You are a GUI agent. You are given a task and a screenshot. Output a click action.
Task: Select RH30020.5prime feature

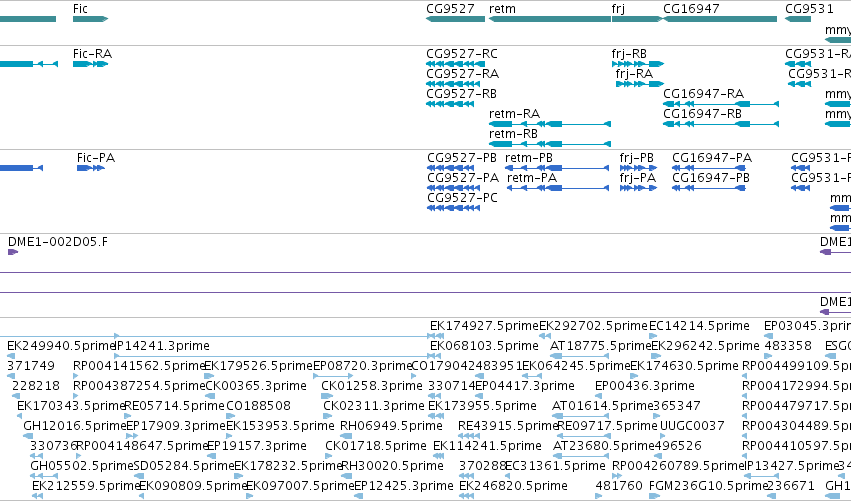[392, 467]
